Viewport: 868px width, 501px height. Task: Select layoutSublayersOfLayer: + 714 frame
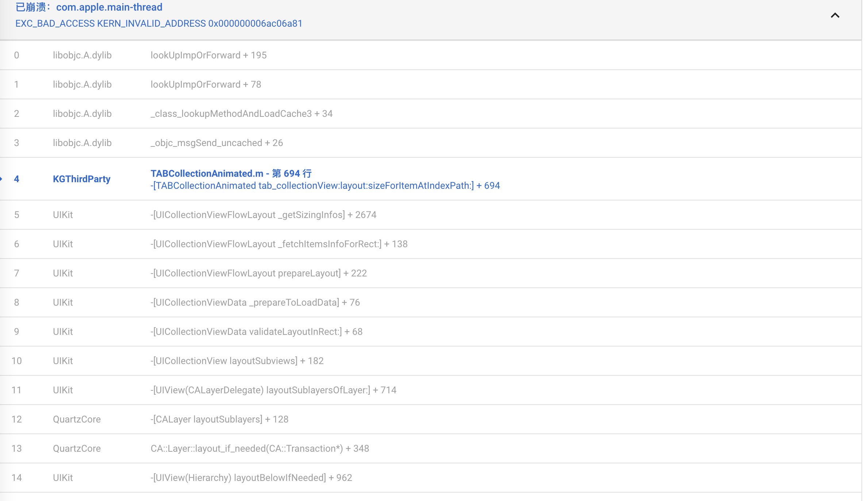click(x=431, y=390)
